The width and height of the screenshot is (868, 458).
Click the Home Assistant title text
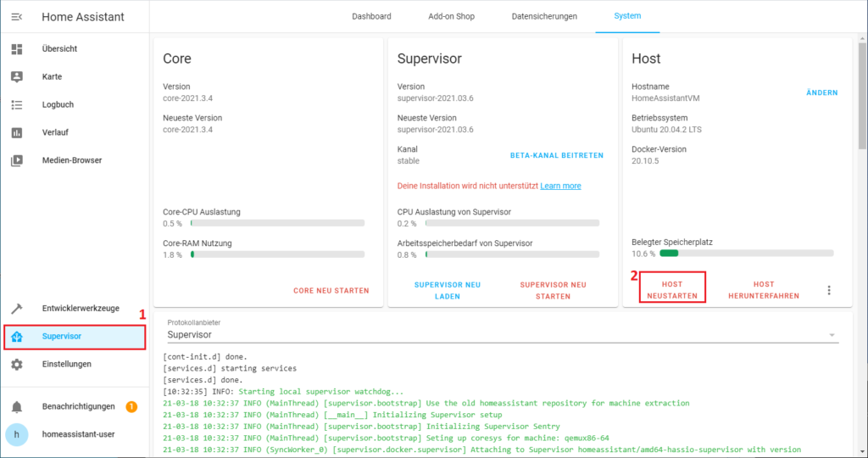click(x=83, y=17)
